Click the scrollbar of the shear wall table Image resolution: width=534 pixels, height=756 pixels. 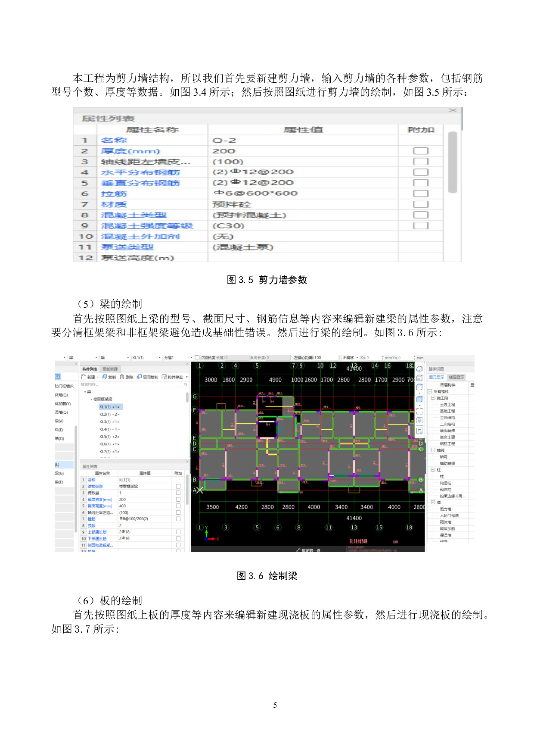pos(453,162)
